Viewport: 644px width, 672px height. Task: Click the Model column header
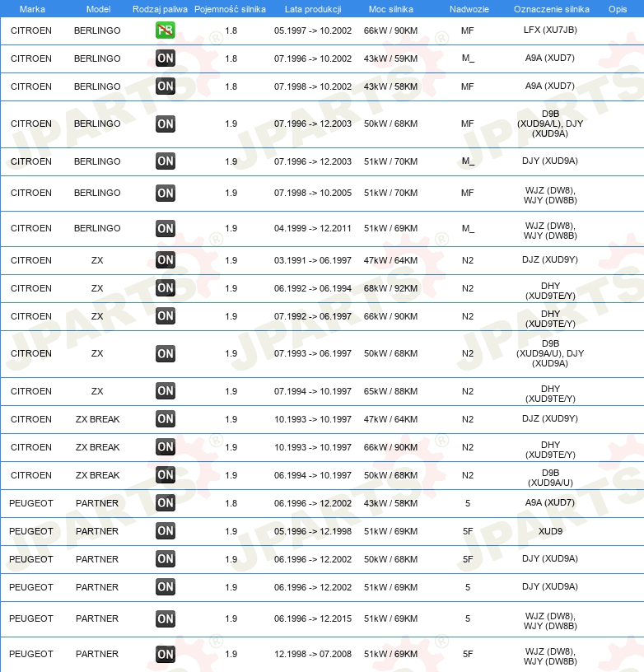[x=98, y=9]
